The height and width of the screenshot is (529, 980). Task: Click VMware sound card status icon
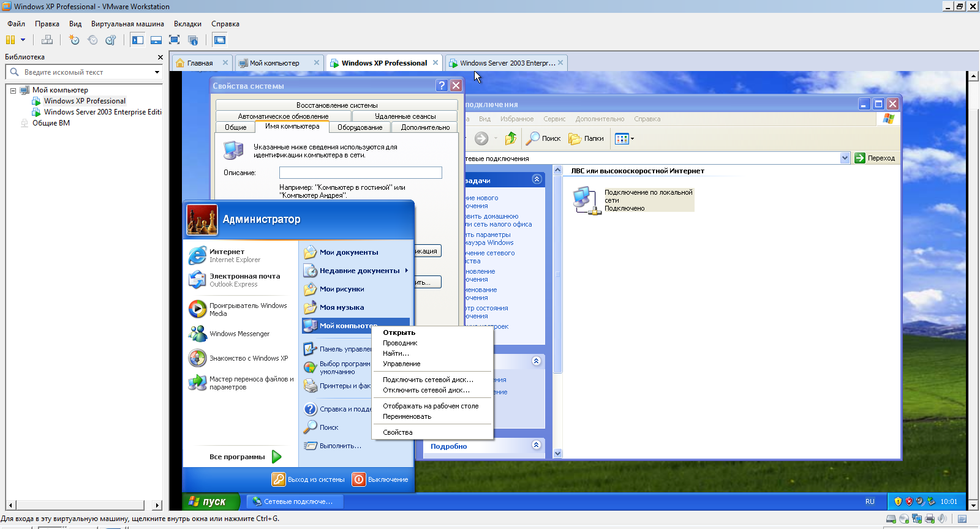tap(942, 519)
